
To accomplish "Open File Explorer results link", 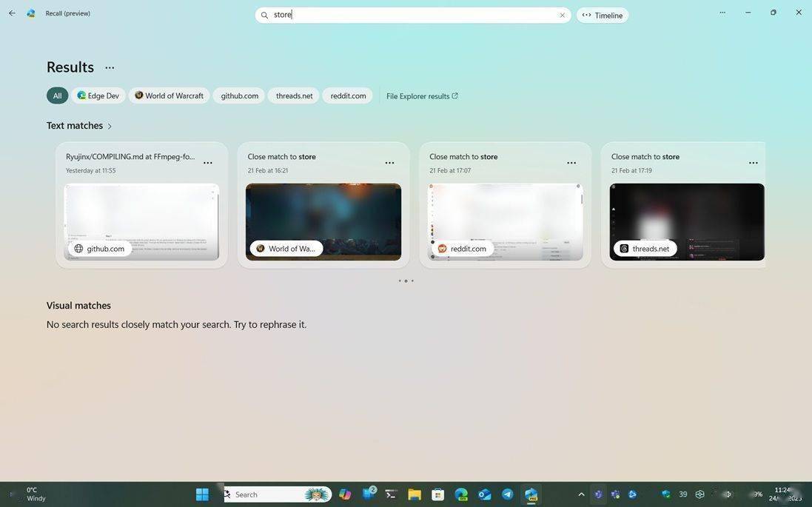I will 422,96.
